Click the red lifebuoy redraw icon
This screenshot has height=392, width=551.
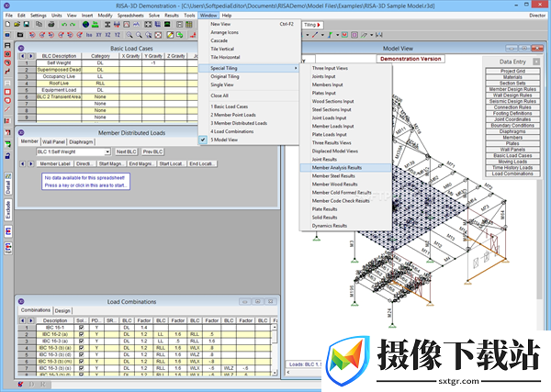coord(158,35)
